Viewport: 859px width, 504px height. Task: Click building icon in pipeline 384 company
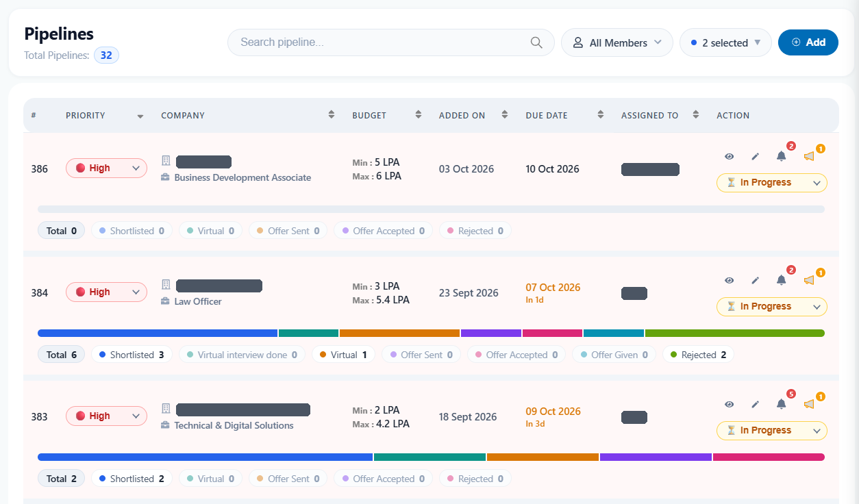point(165,284)
